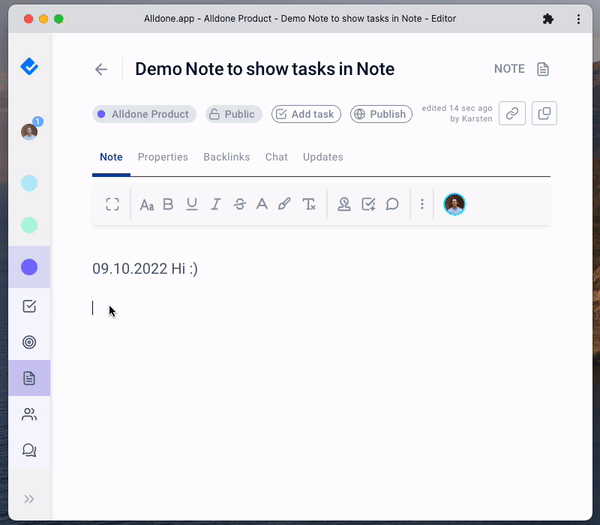600x525 pixels.
Task: Open the Notes document icon in sidebar
Action: click(29, 378)
